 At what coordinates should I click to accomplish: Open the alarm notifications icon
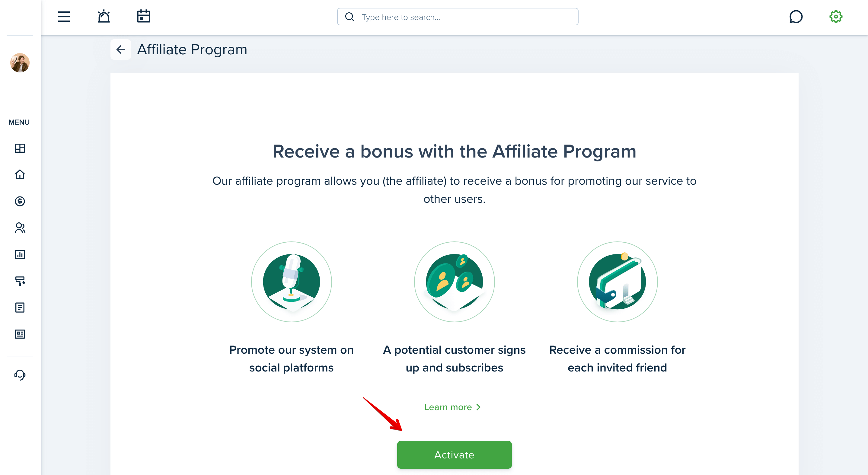[x=104, y=17]
